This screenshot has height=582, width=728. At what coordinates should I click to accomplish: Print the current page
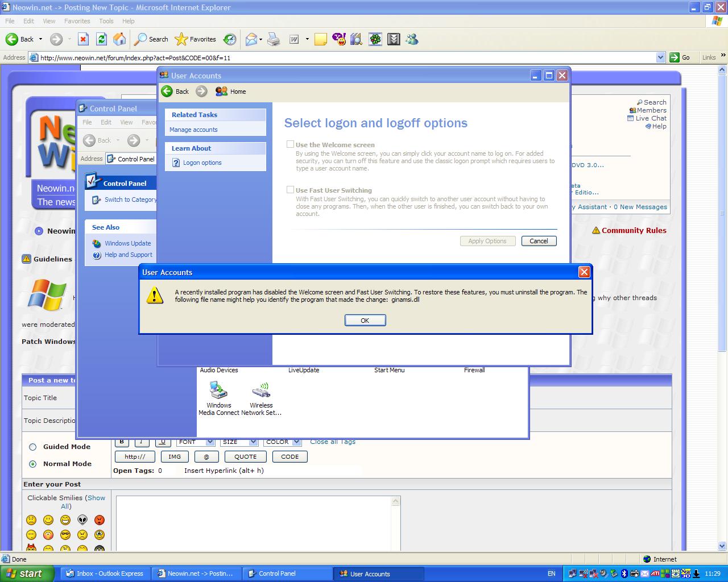pyautogui.click(x=274, y=39)
